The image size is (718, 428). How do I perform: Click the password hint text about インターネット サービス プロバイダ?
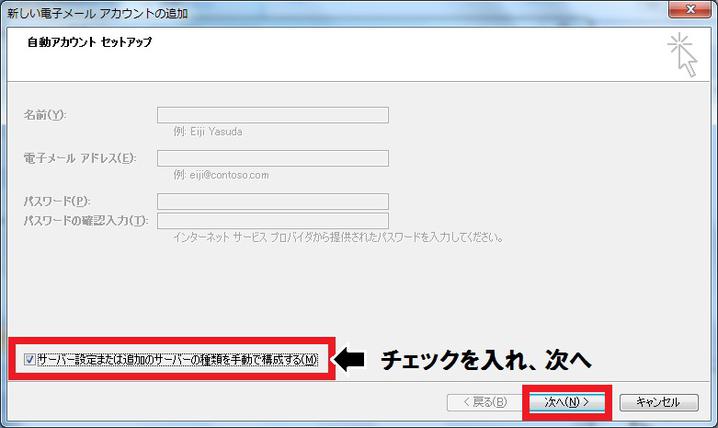click(338, 237)
